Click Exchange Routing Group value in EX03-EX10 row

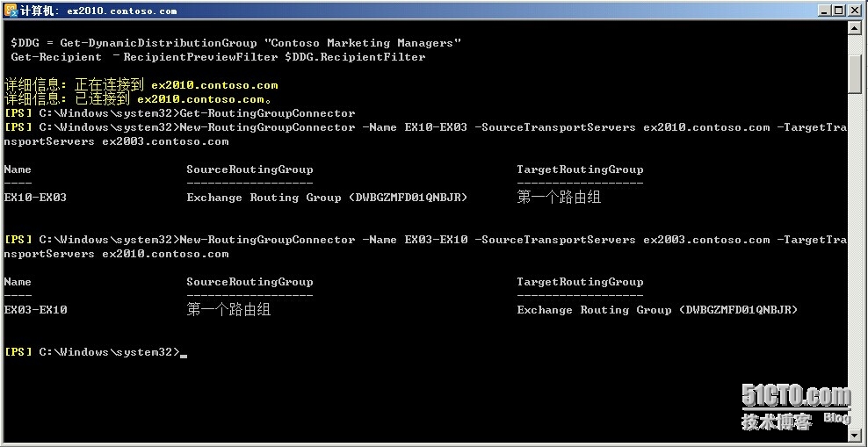pyautogui.click(x=658, y=310)
